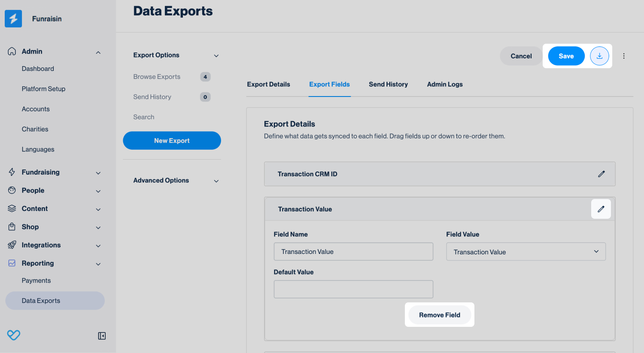Open the three-dot more options menu
The image size is (644, 353).
[624, 56]
